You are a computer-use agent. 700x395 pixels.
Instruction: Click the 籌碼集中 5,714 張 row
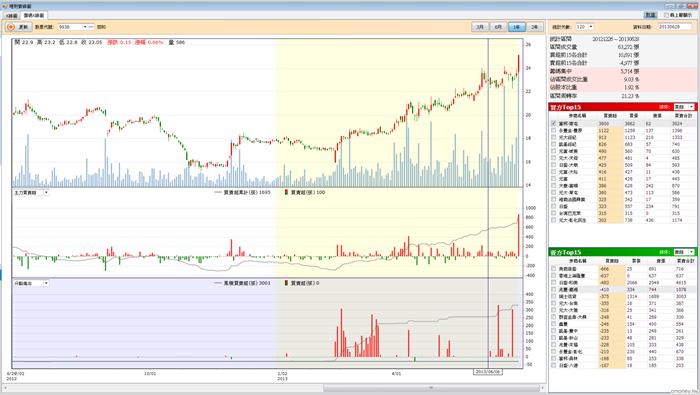[x=622, y=71]
